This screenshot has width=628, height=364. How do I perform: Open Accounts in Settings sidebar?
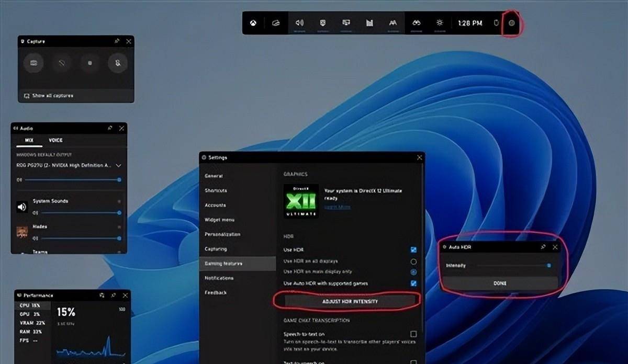tap(238, 205)
